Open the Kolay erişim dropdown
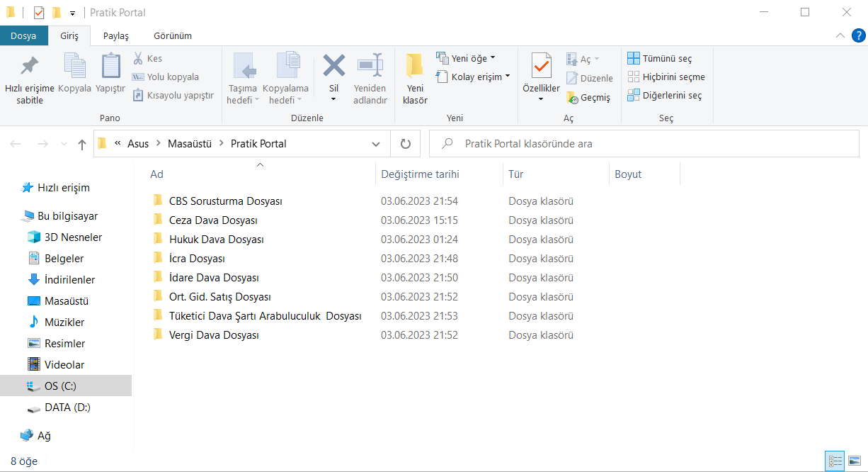 tap(474, 77)
